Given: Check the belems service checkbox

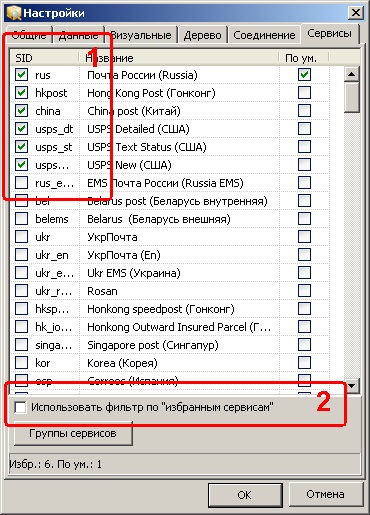Looking at the screenshot, I should pos(22,218).
